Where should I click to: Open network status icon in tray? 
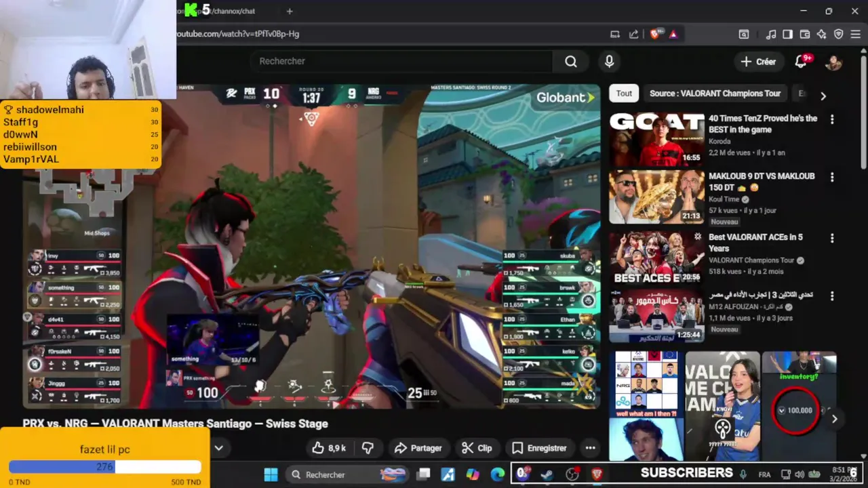(785, 474)
